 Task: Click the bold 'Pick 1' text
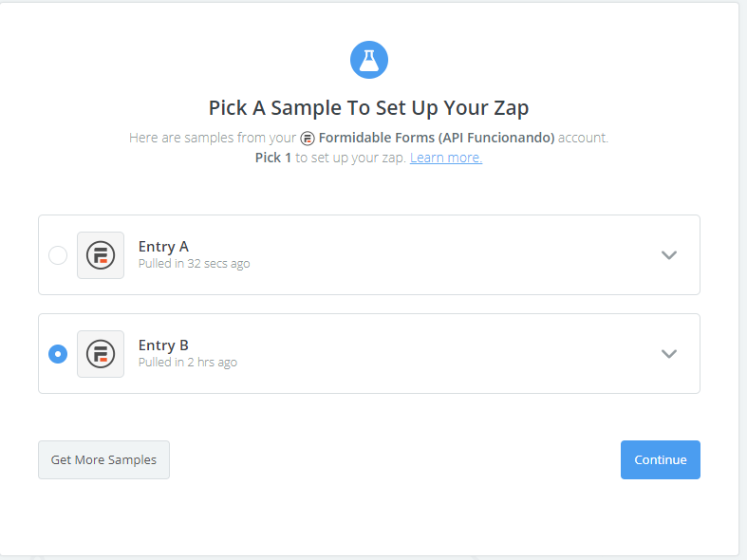(x=273, y=158)
